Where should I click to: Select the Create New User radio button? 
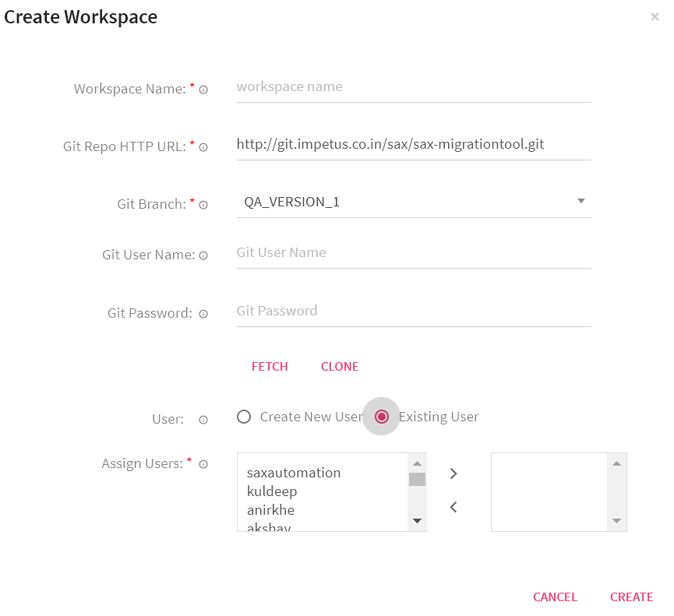tap(244, 417)
